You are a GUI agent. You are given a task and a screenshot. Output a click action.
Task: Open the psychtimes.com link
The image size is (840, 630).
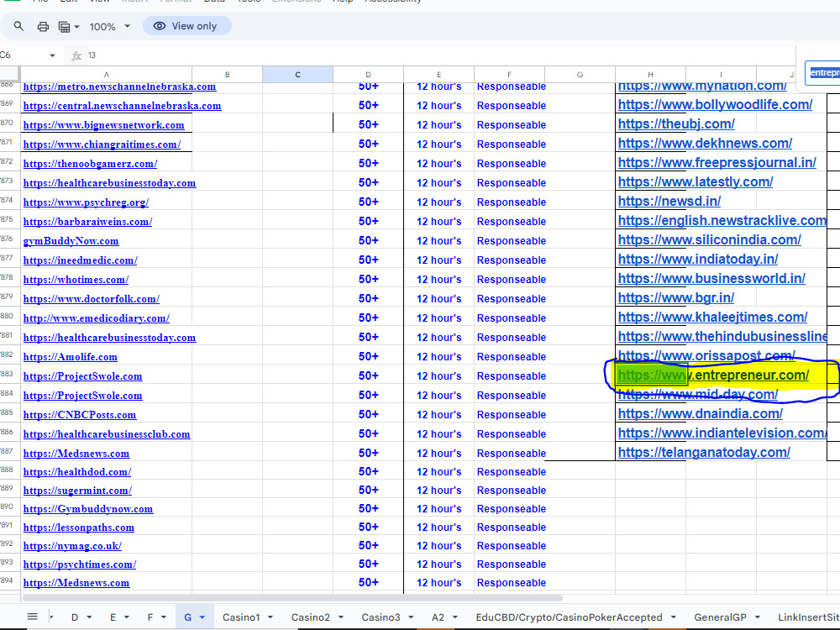click(x=79, y=564)
